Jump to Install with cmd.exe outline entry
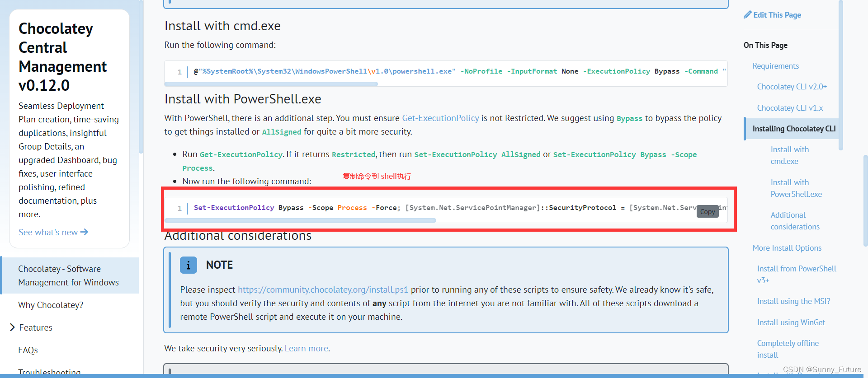Image resolution: width=868 pixels, height=378 pixels. pos(790,155)
